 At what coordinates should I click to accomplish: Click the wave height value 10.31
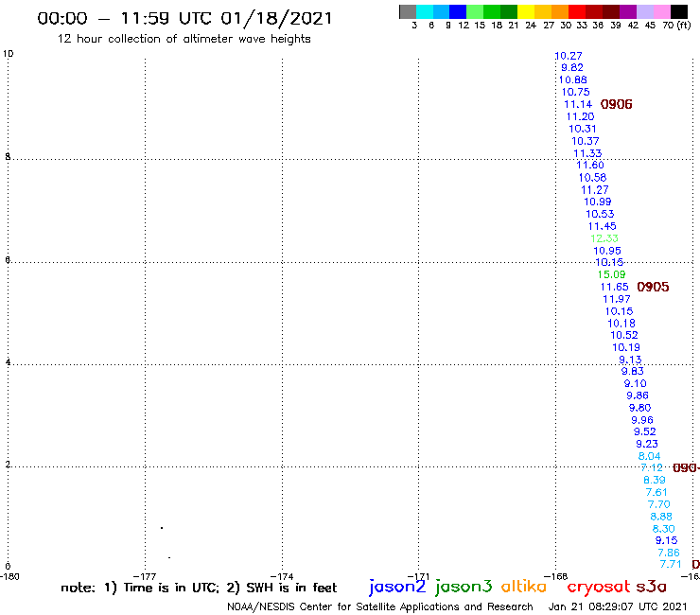point(583,129)
